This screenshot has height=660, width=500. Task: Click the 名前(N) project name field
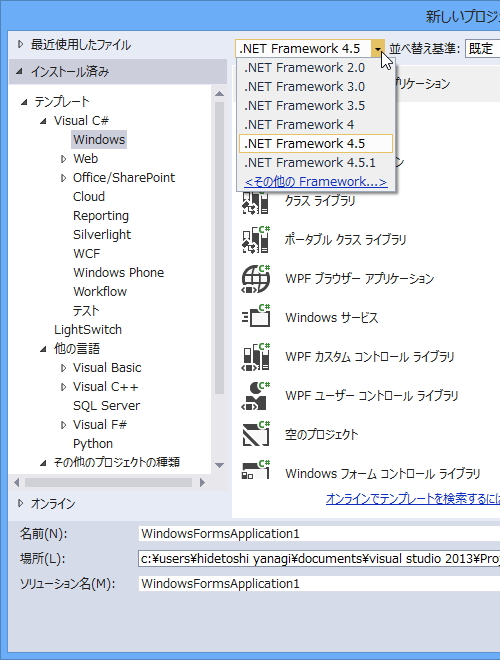(x=319, y=534)
